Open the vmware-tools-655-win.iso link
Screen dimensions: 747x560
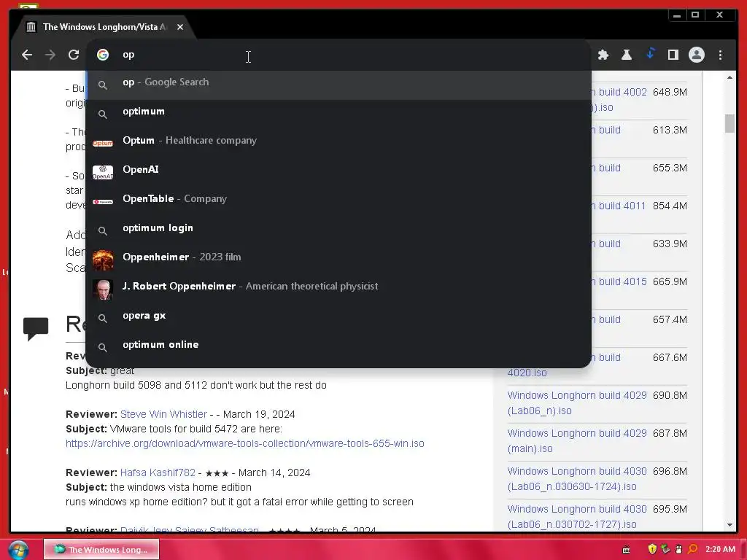tap(245, 443)
